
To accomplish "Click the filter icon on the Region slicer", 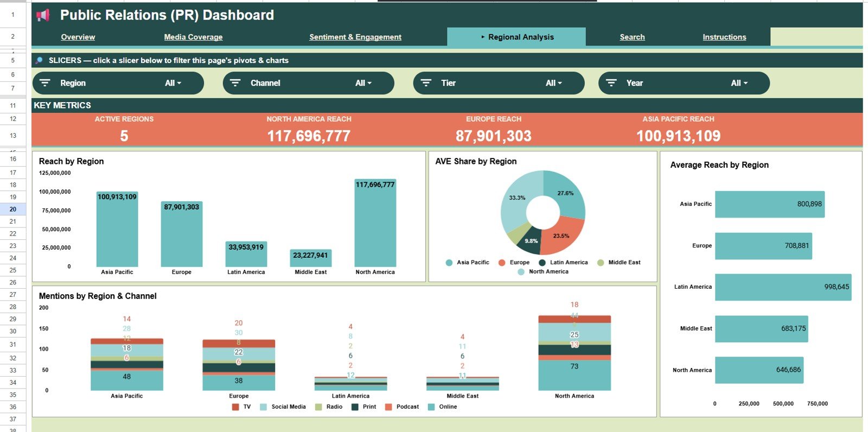I will 45,83.
